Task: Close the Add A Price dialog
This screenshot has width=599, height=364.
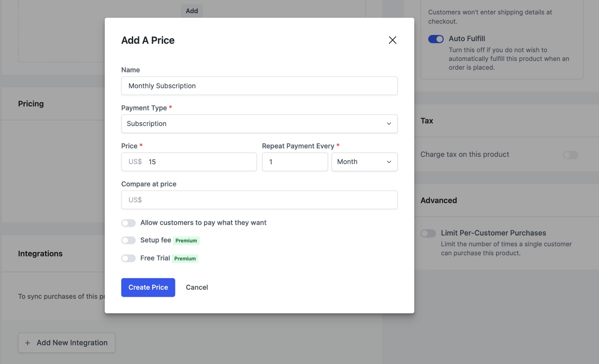Action: [392, 40]
